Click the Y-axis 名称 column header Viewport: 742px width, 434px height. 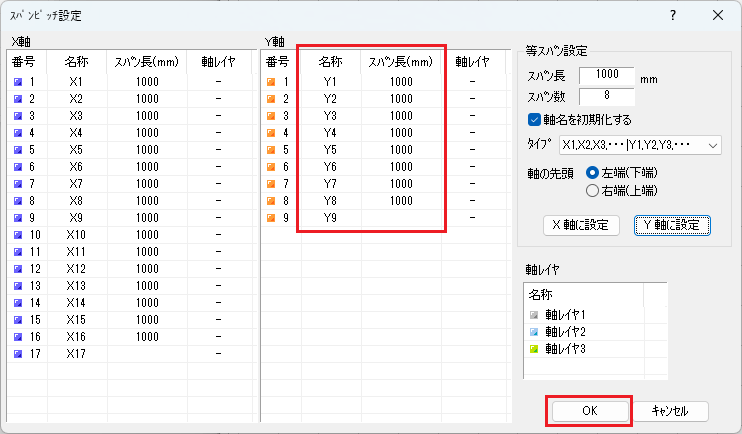tap(330, 62)
